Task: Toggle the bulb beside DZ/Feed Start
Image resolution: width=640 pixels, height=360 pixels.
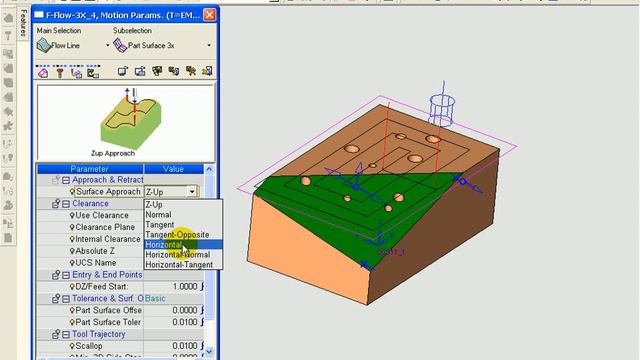Action: (72, 287)
